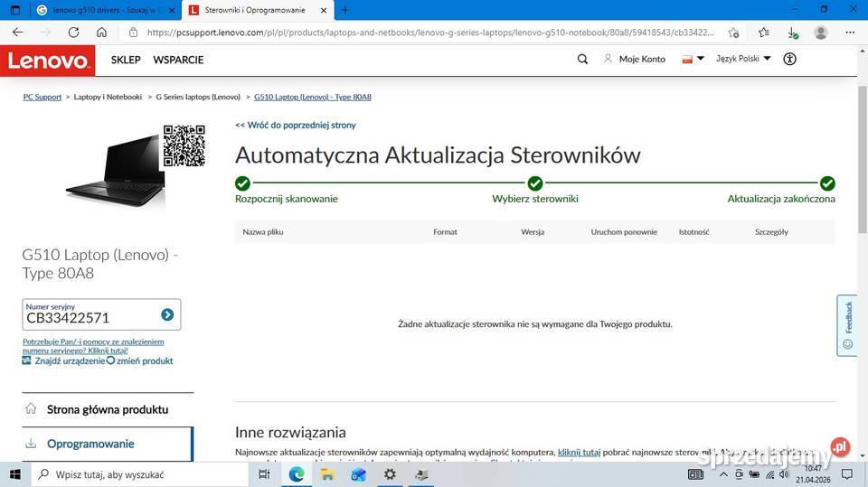Click the padlock site info icon
Image resolution: width=868 pixels, height=487 pixels.
(133, 33)
